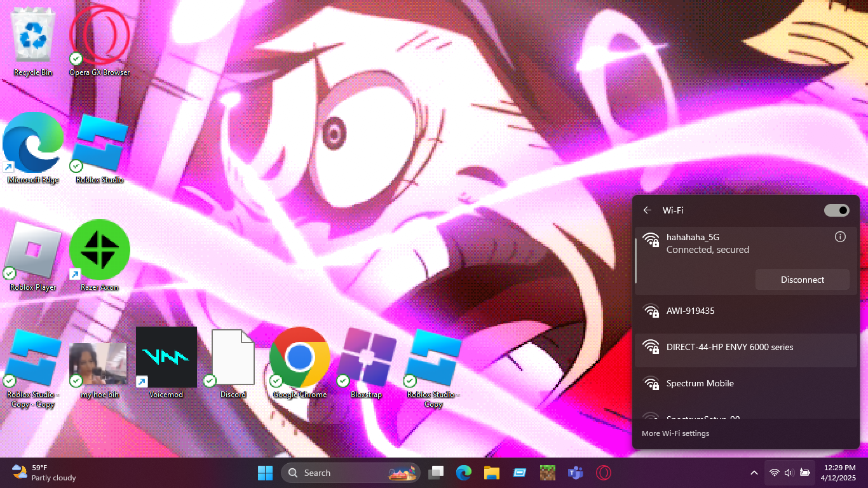Click in the taskbar Search box
This screenshot has width=868, height=488.
click(x=351, y=473)
